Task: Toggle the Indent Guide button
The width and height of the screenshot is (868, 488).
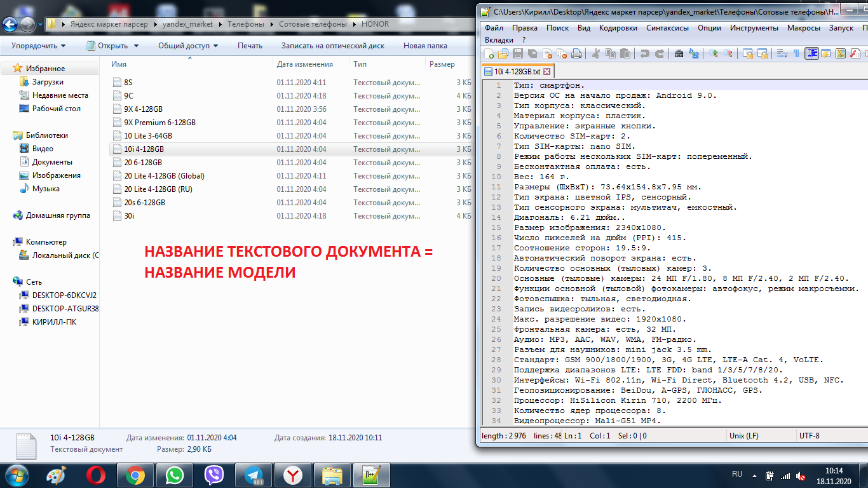Action: coord(811,54)
